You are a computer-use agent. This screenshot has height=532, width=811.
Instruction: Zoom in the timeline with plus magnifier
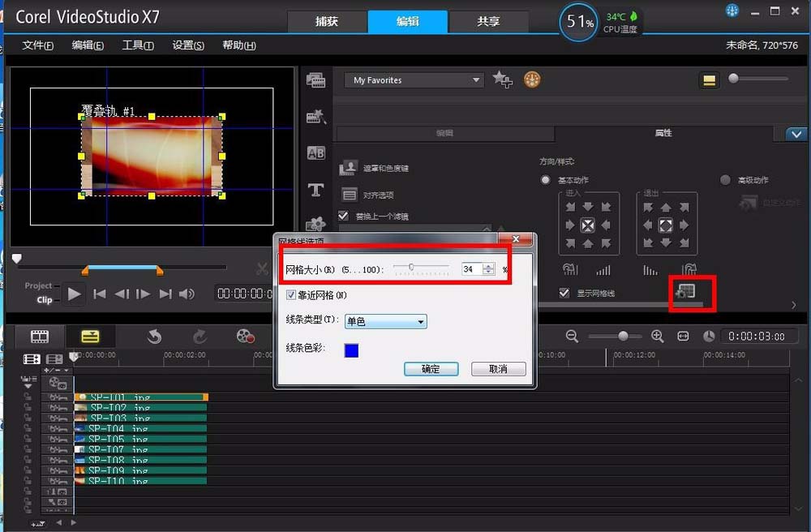[658, 336]
